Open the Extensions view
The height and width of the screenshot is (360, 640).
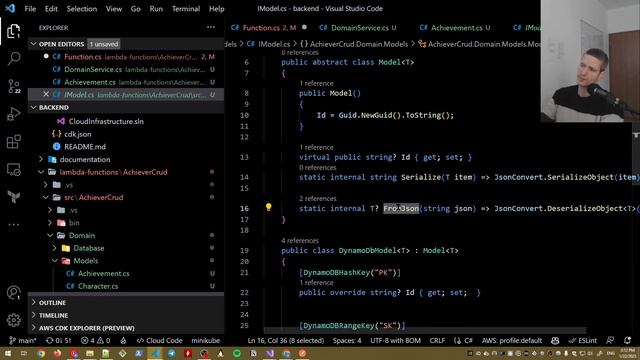click(13, 142)
